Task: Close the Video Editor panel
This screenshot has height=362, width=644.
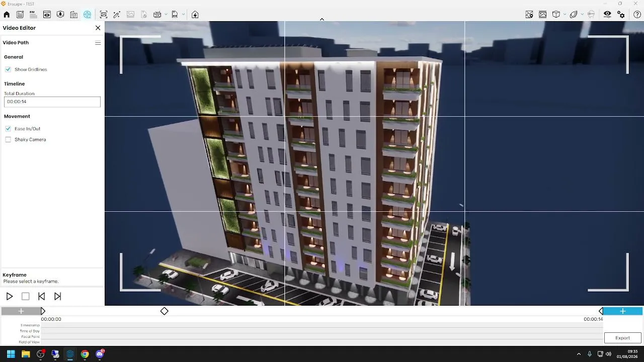Action: click(x=98, y=28)
